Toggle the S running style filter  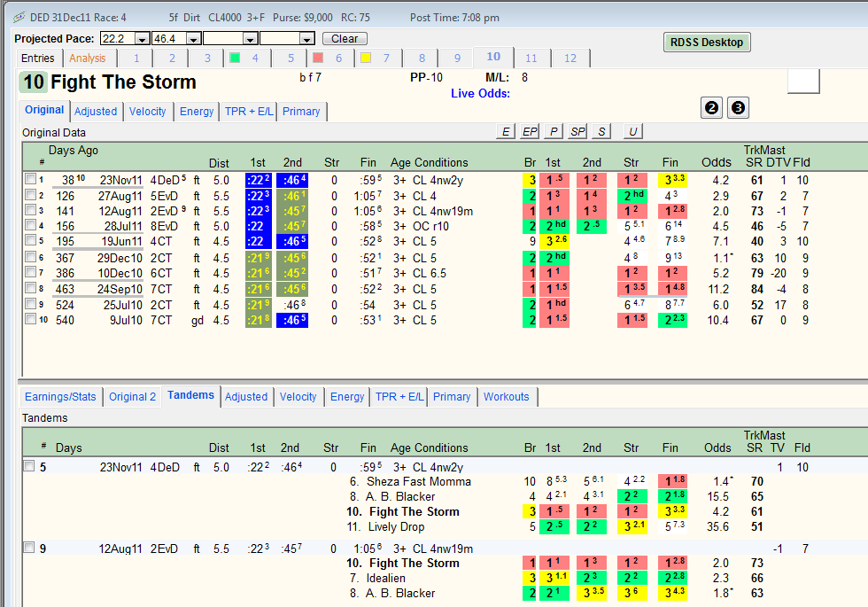(x=601, y=131)
